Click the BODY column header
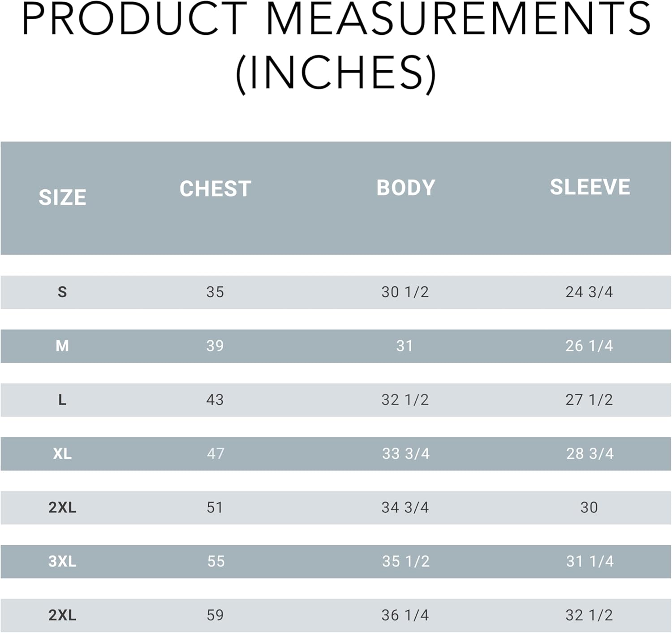 point(405,188)
